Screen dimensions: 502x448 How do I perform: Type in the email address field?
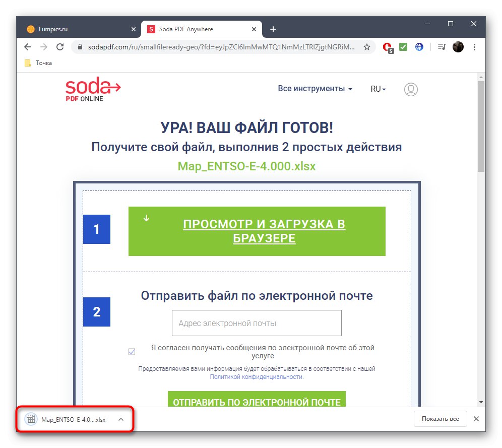pyautogui.click(x=257, y=323)
